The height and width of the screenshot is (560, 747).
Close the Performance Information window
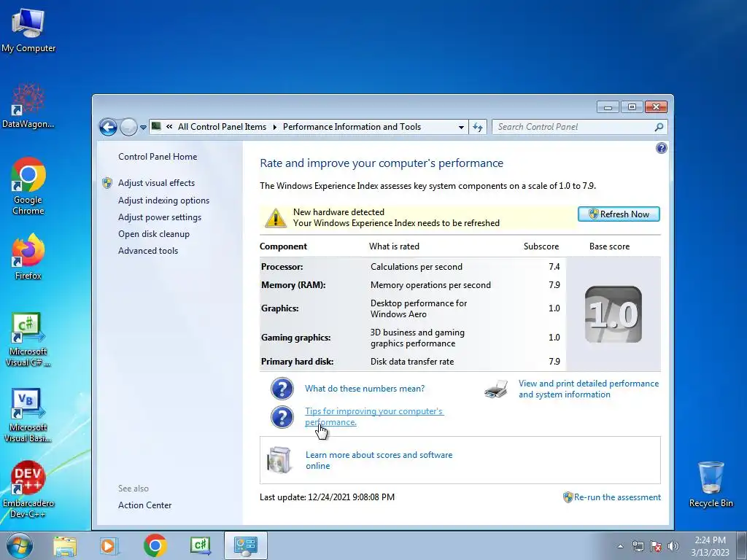[656, 107]
